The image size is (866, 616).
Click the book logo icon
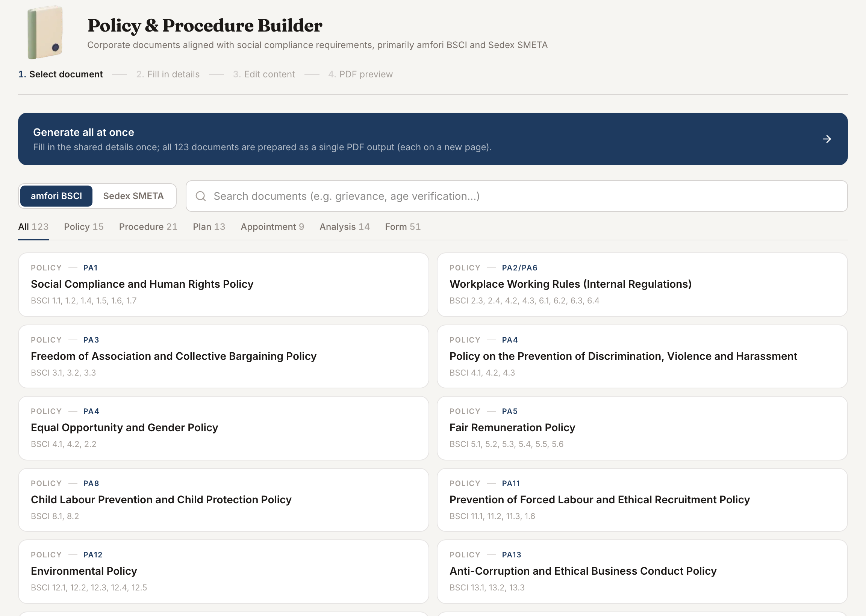click(x=45, y=33)
